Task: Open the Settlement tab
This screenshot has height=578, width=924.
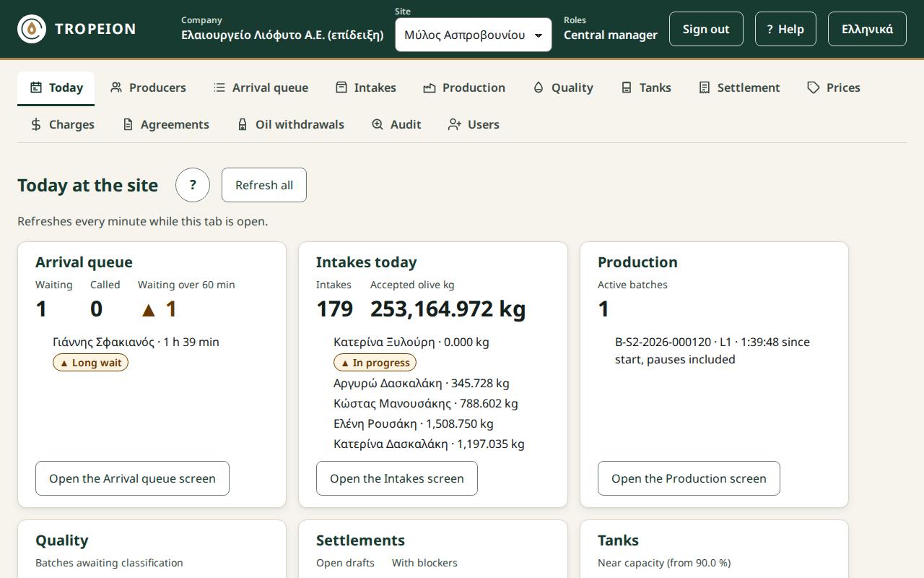Action: click(x=739, y=88)
